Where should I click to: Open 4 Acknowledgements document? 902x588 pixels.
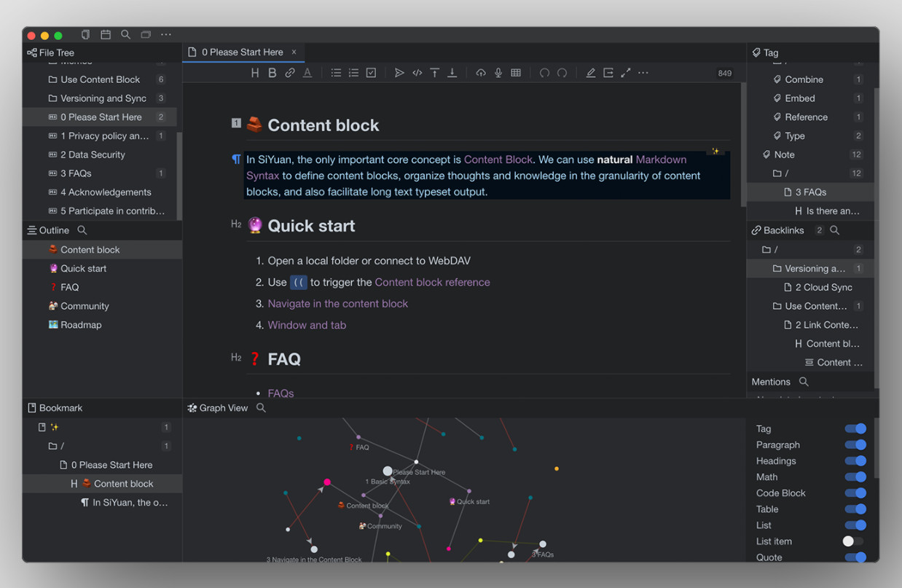[x=100, y=192]
